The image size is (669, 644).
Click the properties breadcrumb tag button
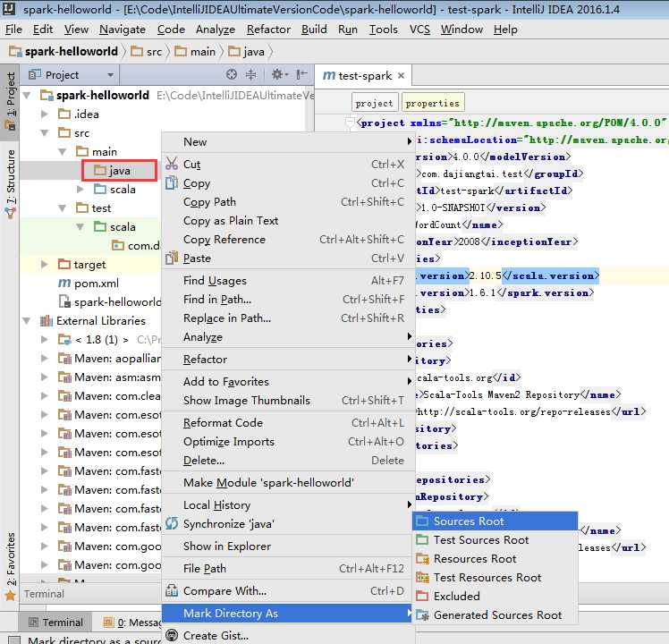[x=433, y=103]
